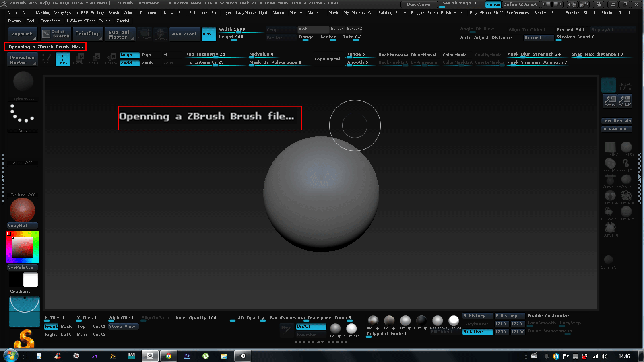Click the Actual size zoom icon
This screenshot has height=362, width=644.
(x=610, y=100)
